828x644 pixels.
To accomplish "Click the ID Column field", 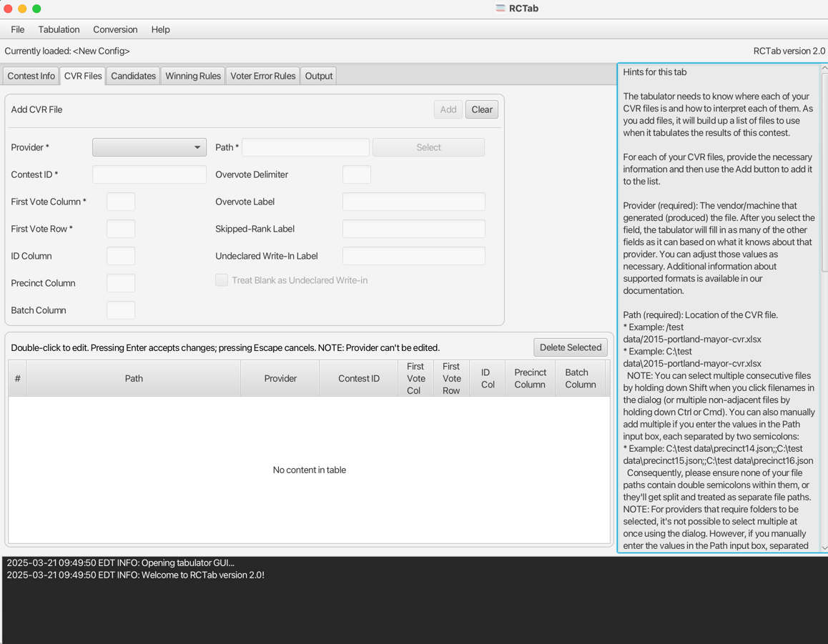I will pos(121,256).
